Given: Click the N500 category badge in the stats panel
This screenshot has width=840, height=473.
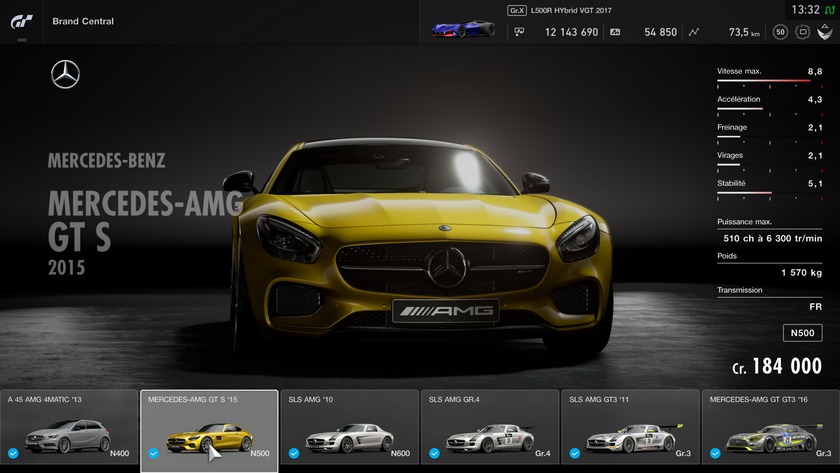Looking at the screenshot, I should tap(802, 333).
